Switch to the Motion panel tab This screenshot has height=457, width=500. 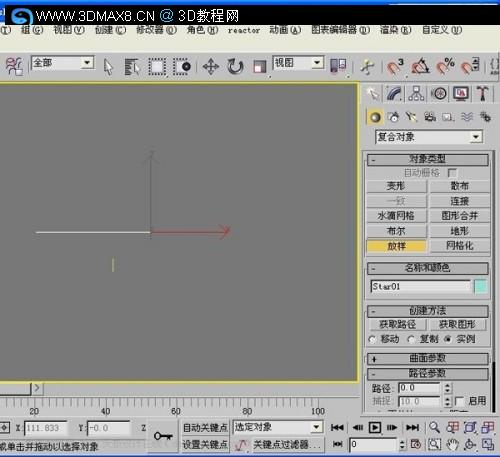(439, 94)
